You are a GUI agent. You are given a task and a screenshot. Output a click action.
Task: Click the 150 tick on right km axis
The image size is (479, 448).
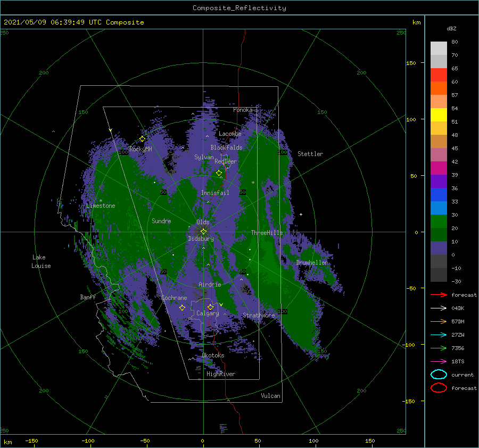[411, 63]
